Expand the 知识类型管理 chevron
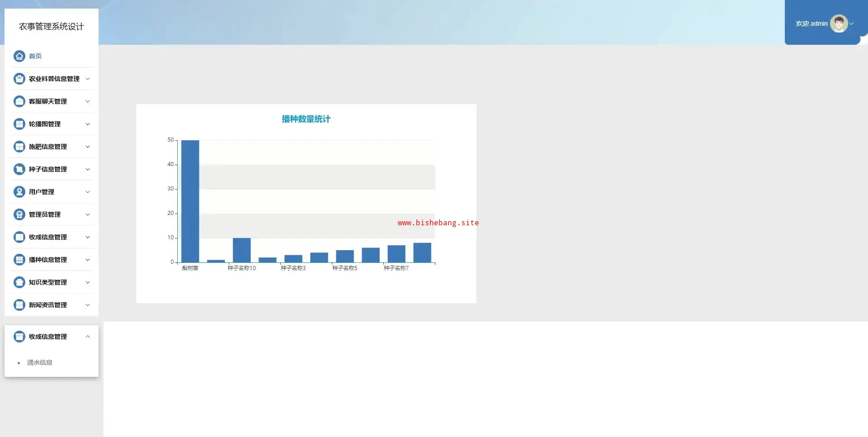This screenshot has width=868, height=437. tap(88, 282)
